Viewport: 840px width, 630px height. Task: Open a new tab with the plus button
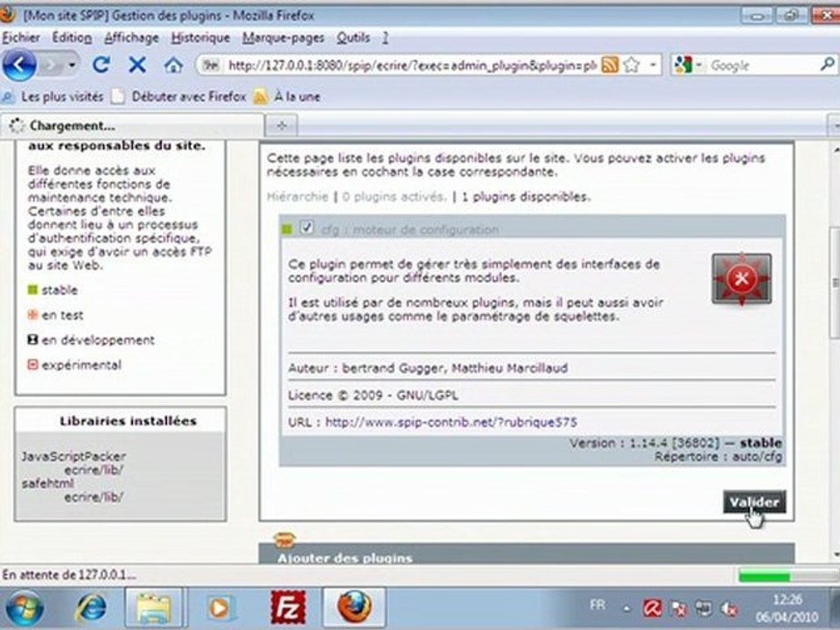[x=281, y=126]
